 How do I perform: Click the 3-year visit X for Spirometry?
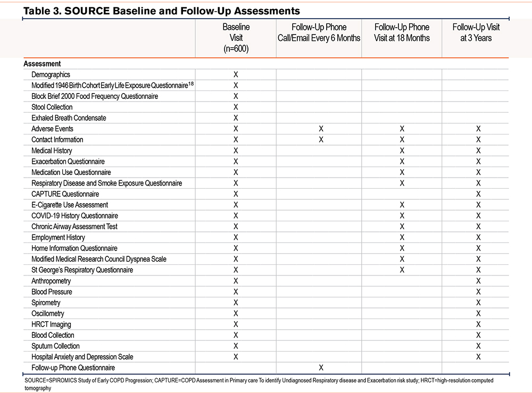(x=478, y=303)
